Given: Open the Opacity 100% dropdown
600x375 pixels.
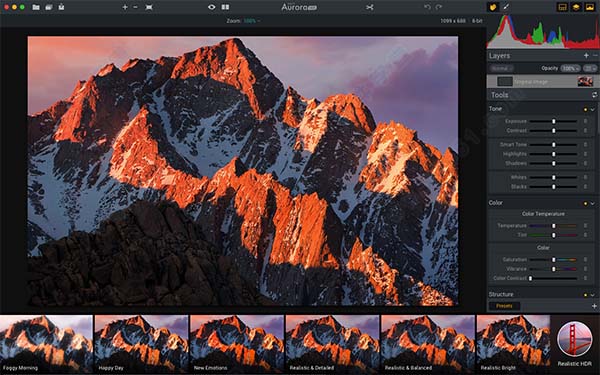Looking at the screenshot, I should pos(570,68).
